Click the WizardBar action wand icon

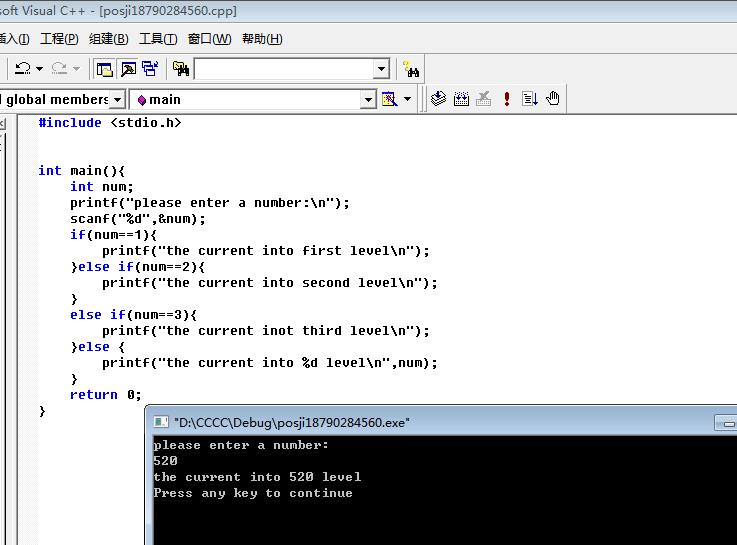(389, 99)
